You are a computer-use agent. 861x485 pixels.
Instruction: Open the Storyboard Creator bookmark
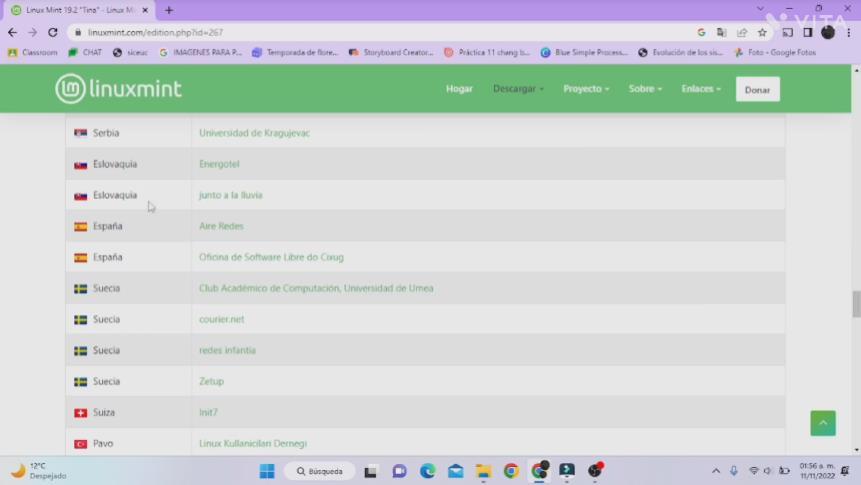pyautogui.click(x=391, y=53)
